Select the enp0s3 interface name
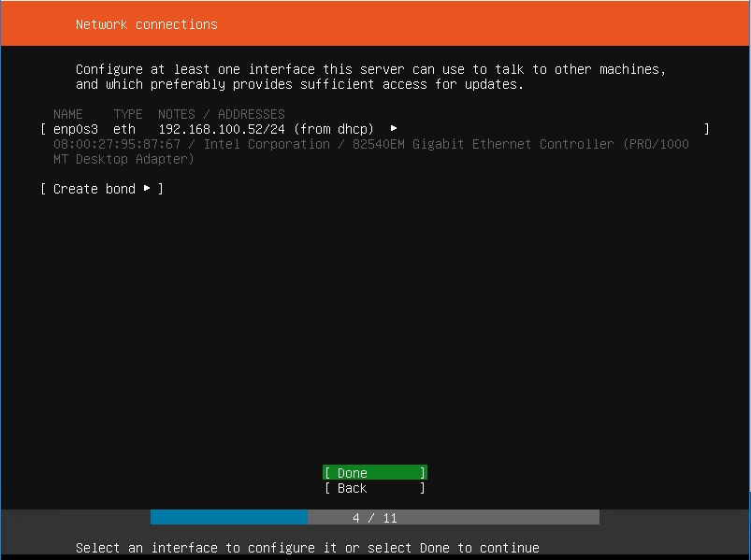Viewport: 751px width, 560px height. click(75, 129)
